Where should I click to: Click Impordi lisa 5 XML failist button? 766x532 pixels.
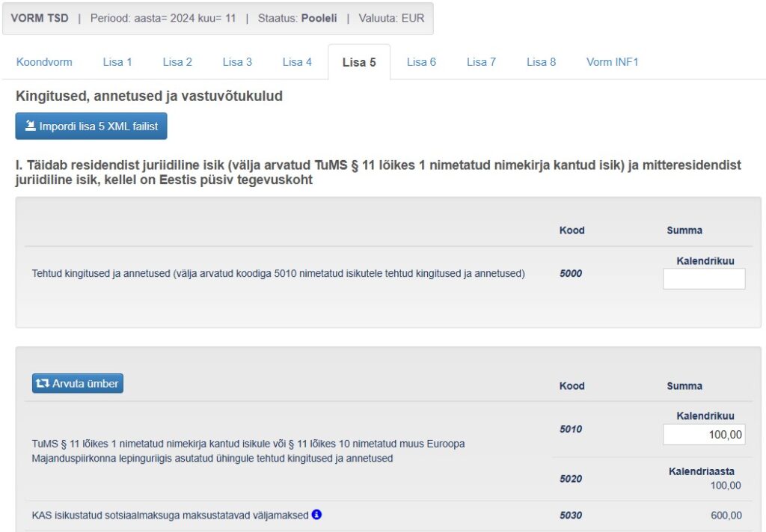[91, 126]
